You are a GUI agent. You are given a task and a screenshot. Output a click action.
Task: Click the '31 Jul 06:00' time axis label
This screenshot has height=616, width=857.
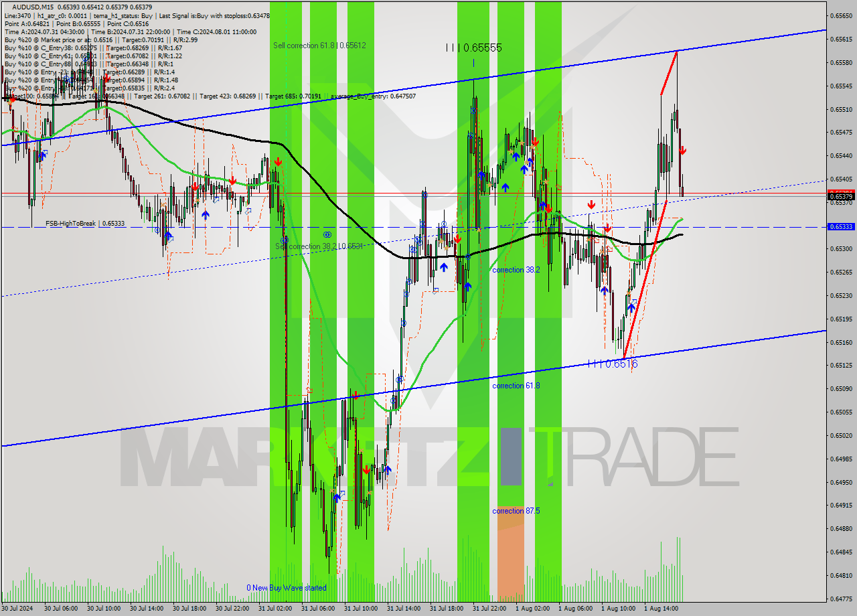[318, 609]
